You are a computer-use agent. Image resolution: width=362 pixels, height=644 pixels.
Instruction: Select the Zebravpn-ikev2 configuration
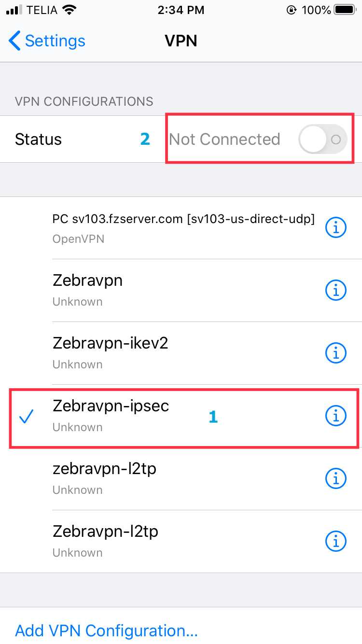point(110,352)
